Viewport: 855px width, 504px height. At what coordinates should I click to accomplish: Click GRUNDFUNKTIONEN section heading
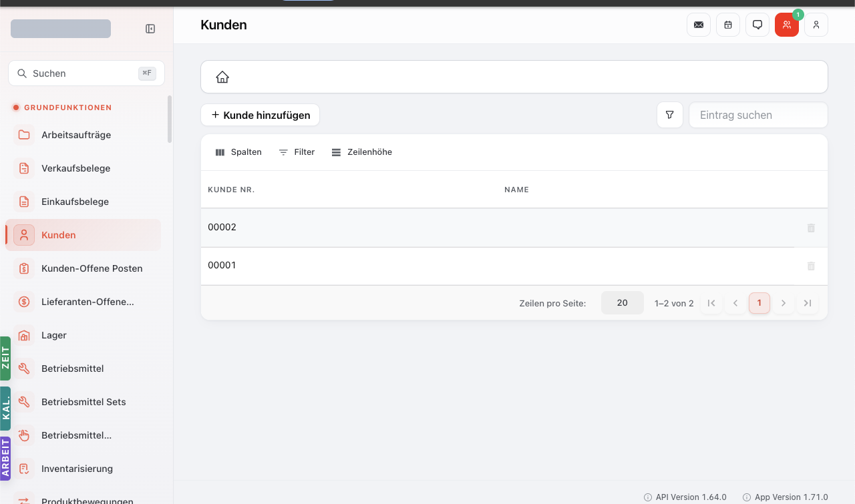(68, 107)
